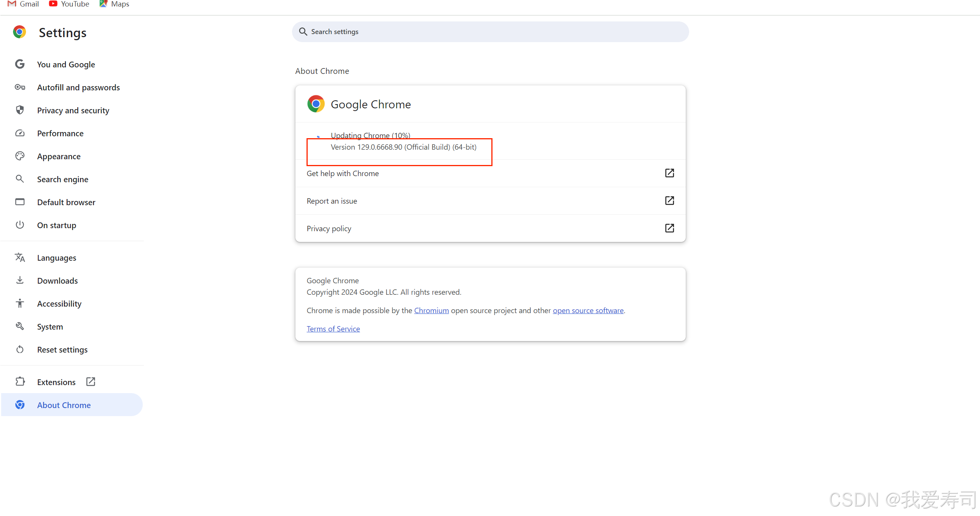980x516 pixels.
Task: Click the Extensions puzzle piece icon
Action: (20, 382)
